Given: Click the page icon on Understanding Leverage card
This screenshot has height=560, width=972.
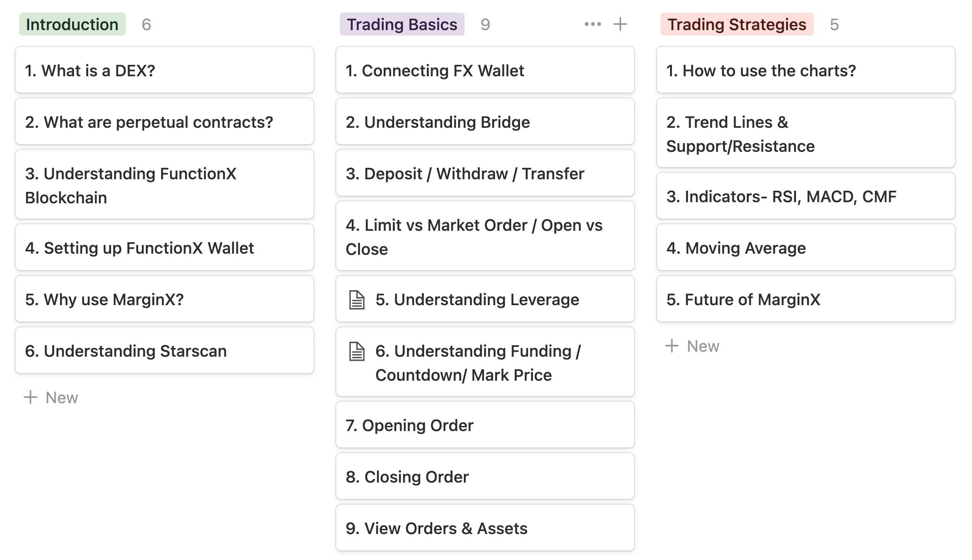Looking at the screenshot, I should click(x=357, y=299).
